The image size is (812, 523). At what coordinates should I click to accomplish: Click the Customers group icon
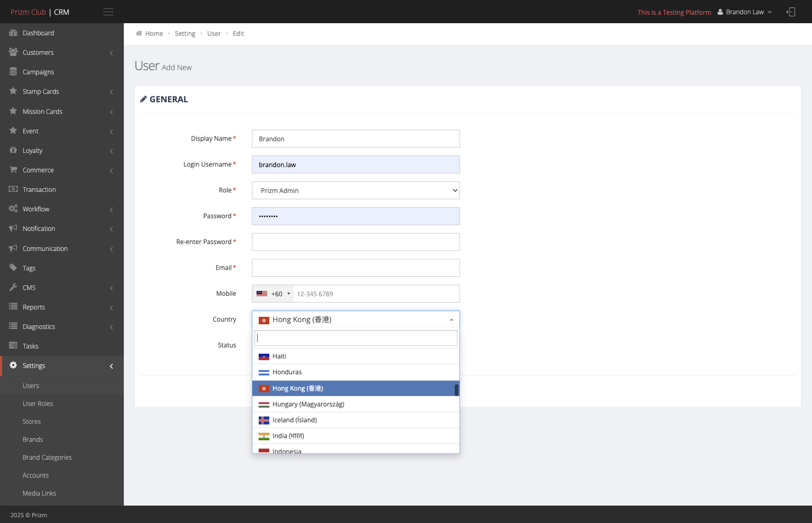(13, 52)
